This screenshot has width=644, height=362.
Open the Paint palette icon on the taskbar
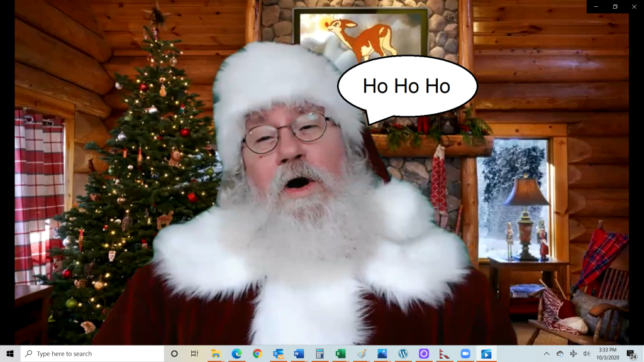pyautogui.click(x=361, y=354)
